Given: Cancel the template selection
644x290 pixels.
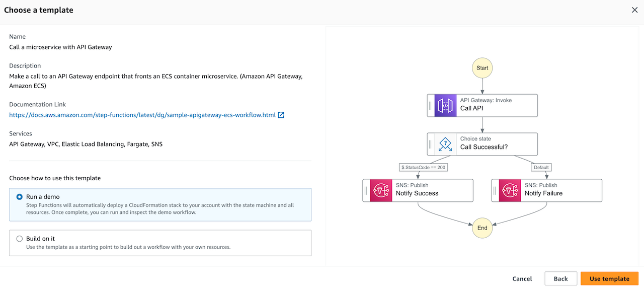Looking at the screenshot, I should pos(522,278).
